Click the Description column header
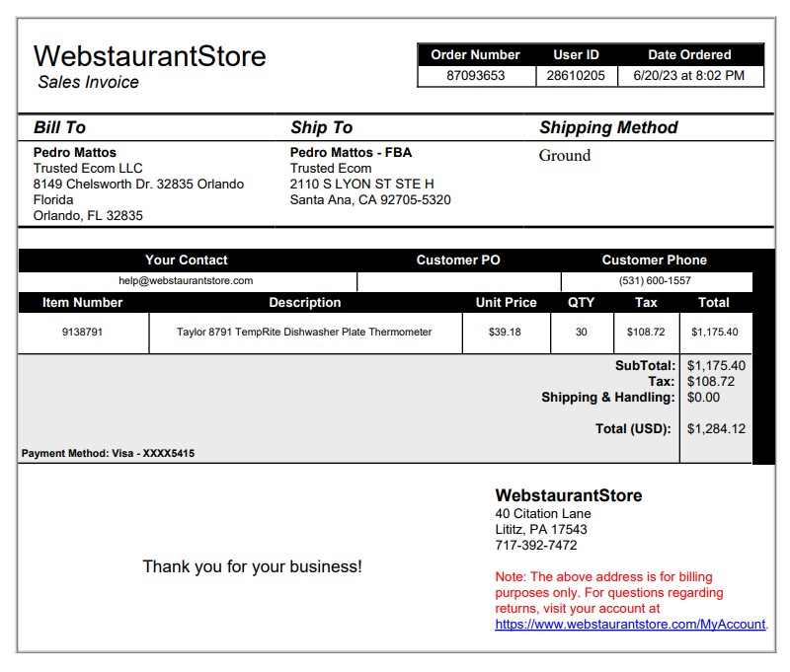This screenshot has height=672, width=790. pyautogui.click(x=305, y=303)
